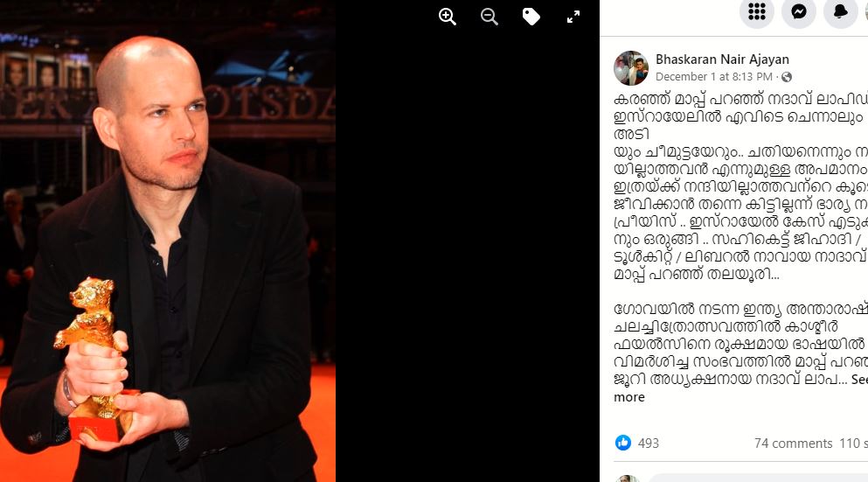Expand post text with See more
Viewport: 868px width, 482px height.
point(740,388)
